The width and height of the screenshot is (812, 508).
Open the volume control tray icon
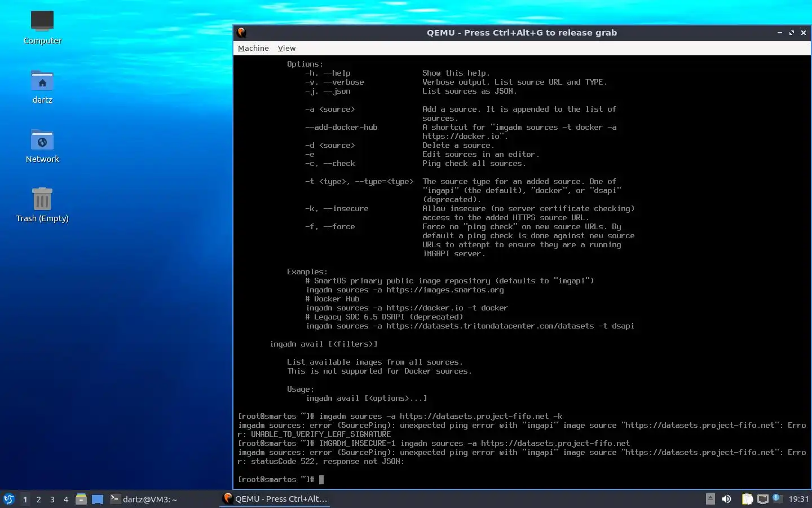(727, 499)
